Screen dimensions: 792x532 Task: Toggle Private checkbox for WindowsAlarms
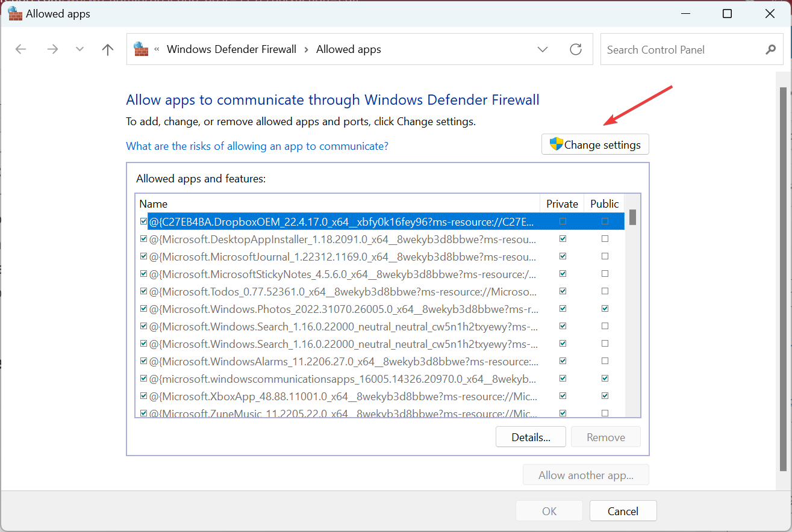(x=563, y=361)
